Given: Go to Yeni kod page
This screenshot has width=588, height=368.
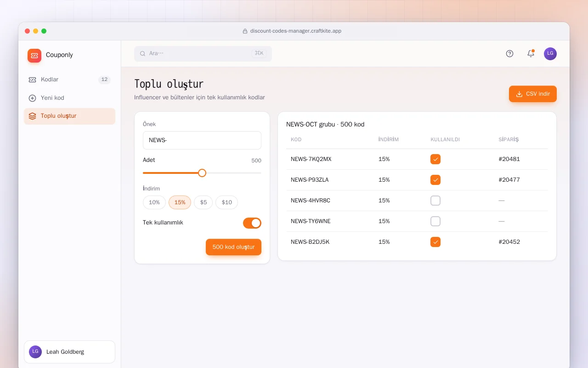Looking at the screenshot, I should 69,98.
